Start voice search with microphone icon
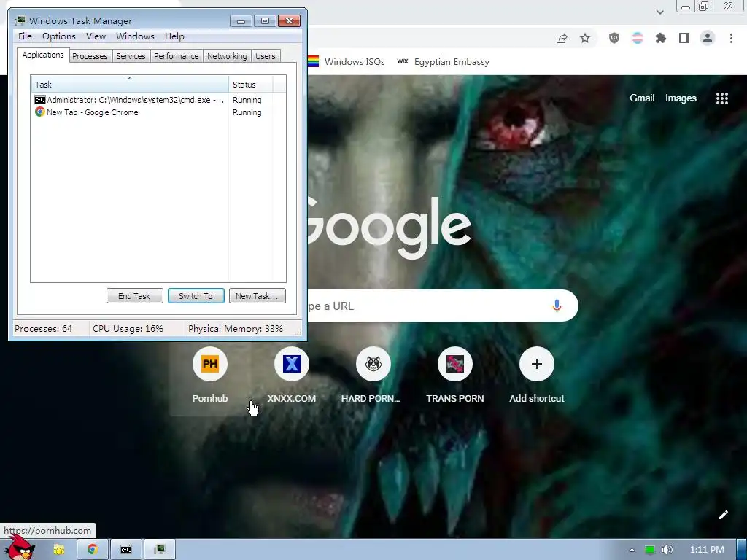The height and width of the screenshot is (560, 747). pos(557,306)
